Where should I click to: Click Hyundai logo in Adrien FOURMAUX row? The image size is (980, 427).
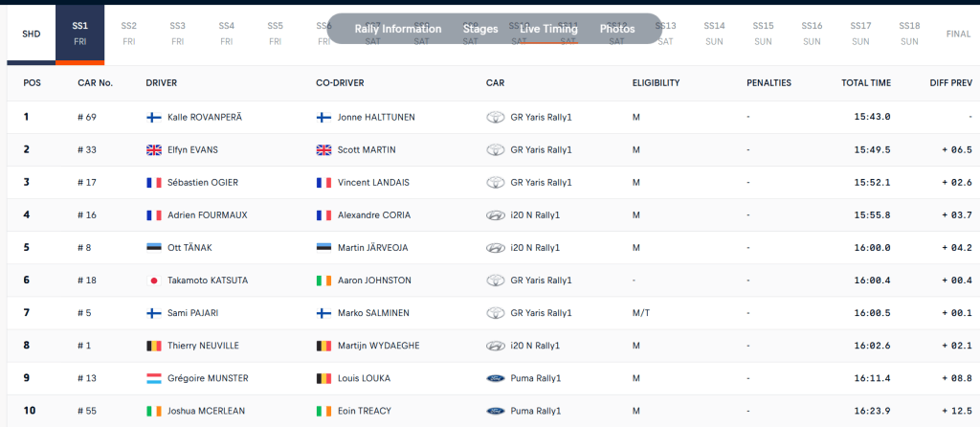click(496, 214)
